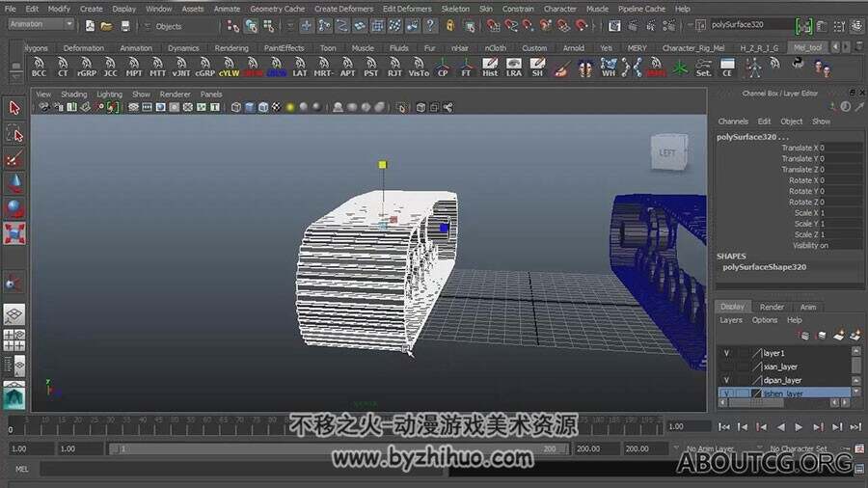Run the yellow cYLW shelf script
This screenshot has width=868, height=488.
pos(229,67)
